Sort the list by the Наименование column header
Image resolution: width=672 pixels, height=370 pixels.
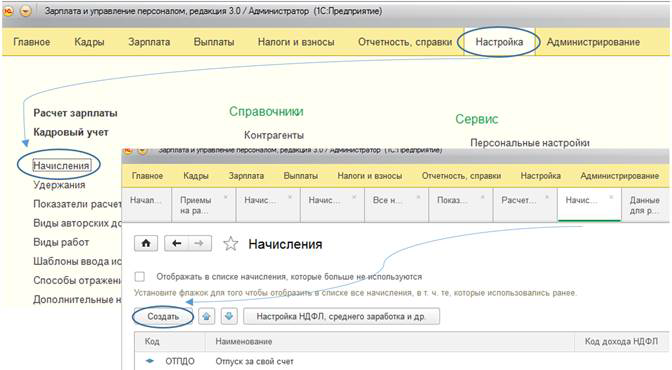click(389, 342)
